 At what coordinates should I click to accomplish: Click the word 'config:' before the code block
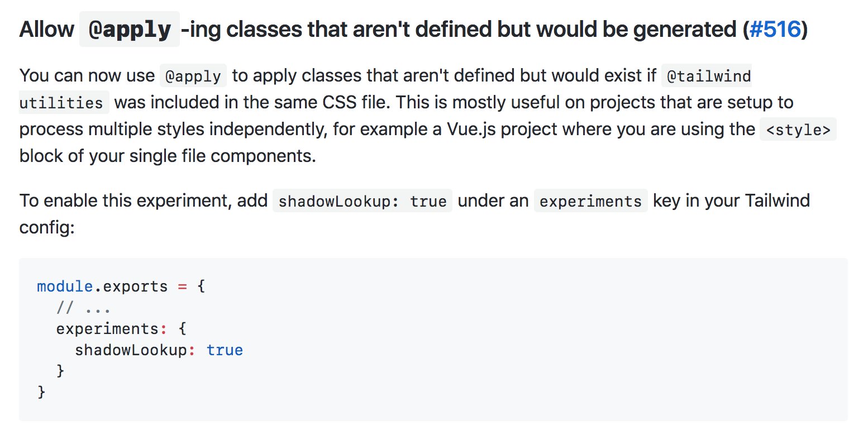47,227
